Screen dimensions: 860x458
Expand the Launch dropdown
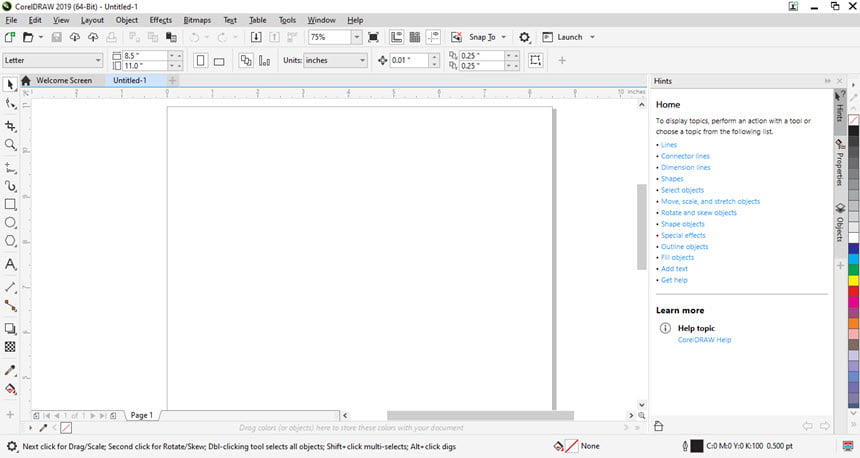click(592, 37)
